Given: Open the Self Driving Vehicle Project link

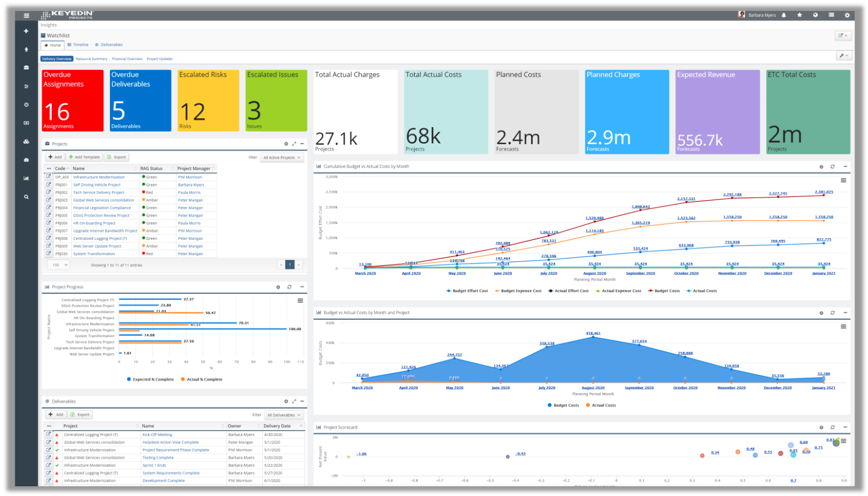Looking at the screenshot, I should coord(97,185).
